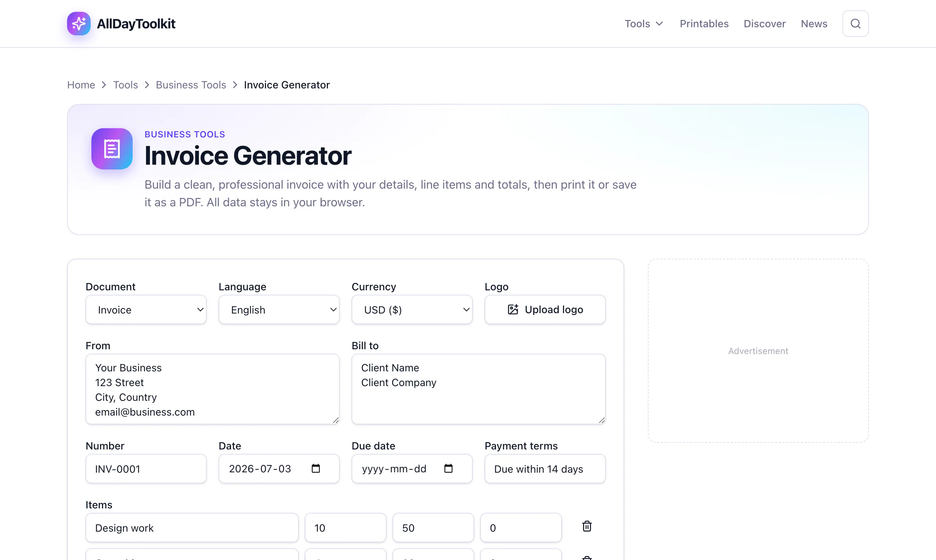Click the From address text area

coord(213,389)
